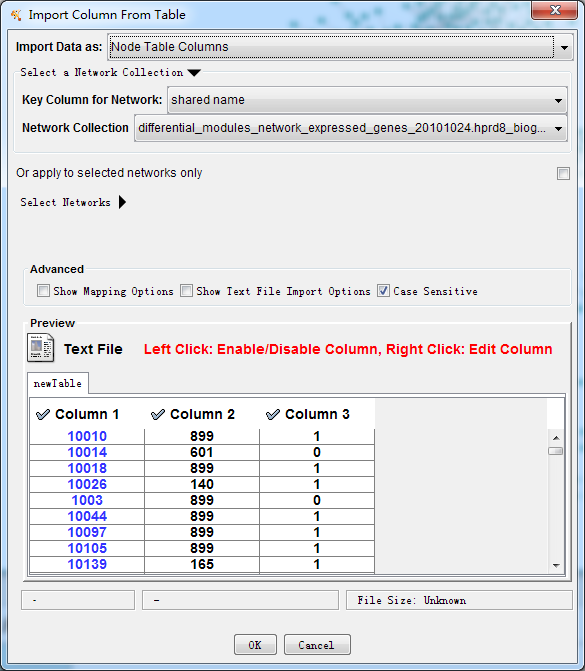Select the newTable tab
The height and width of the screenshot is (671, 585).
point(58,383)
